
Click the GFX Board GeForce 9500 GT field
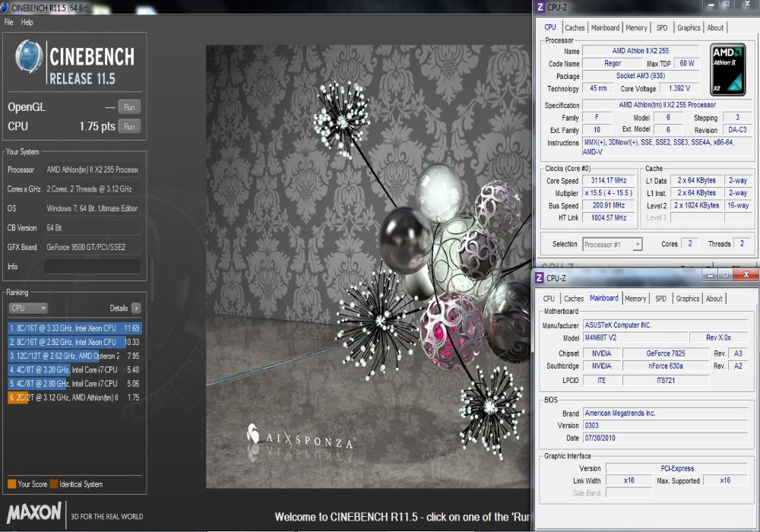click(92, 247)
